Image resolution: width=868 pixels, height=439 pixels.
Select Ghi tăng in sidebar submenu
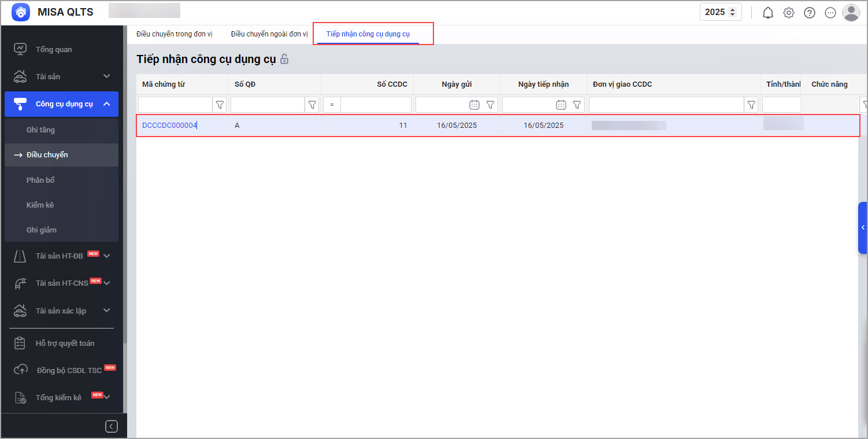(40, 130)
